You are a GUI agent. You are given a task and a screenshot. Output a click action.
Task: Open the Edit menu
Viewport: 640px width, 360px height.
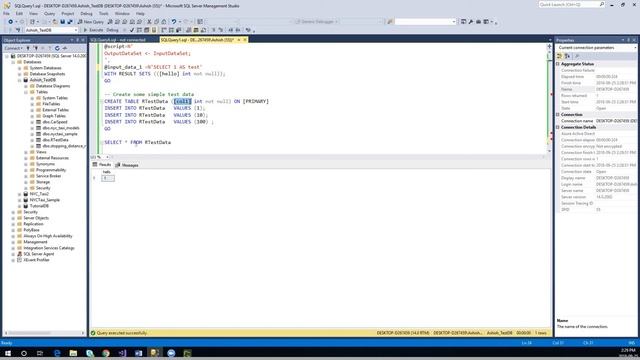click(19, 13)
